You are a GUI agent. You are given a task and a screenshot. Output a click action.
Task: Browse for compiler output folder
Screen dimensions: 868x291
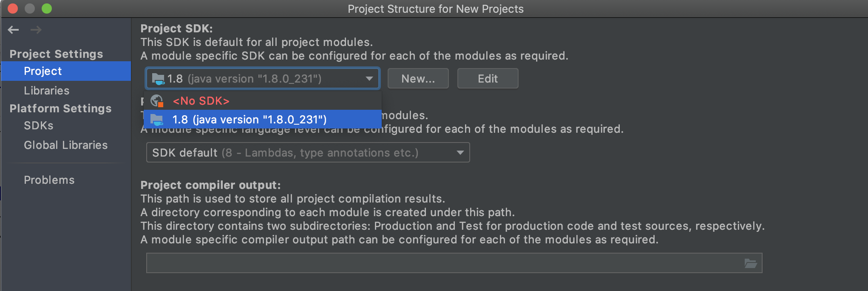coord(750,263)
